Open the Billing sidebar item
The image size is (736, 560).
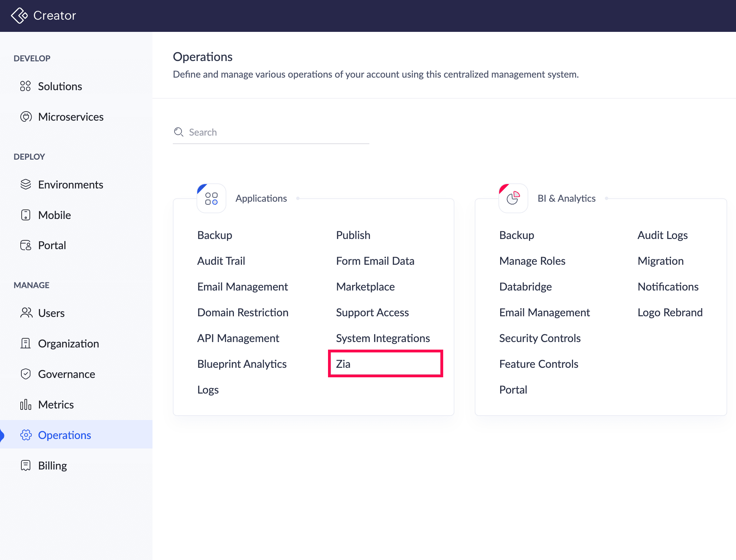(x=52, y=465)
